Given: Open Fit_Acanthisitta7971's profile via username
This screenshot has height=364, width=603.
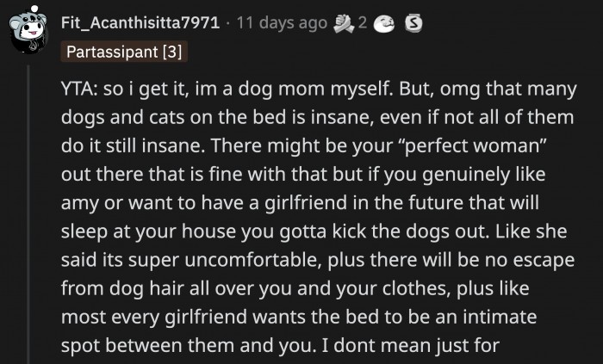Looking at the screenshot, I should (x=141, y=22).
